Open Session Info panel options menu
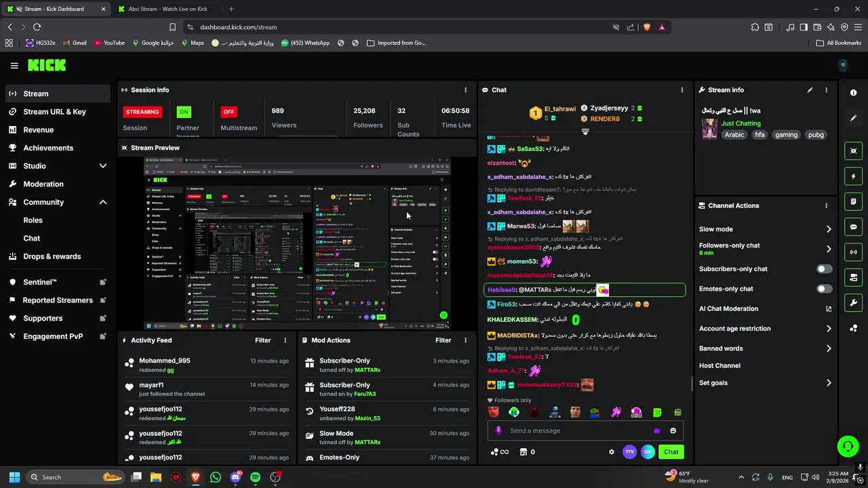The image size is (868, 488). coord(465,90)
